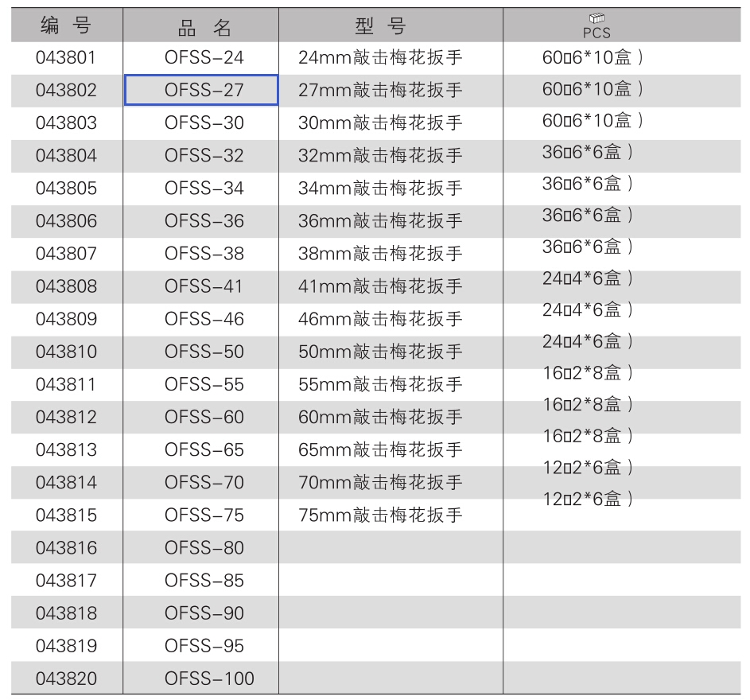This screenshot has height=700, width=750.
Task: Click the OFSS-90 cell
Action: (204, 613)
